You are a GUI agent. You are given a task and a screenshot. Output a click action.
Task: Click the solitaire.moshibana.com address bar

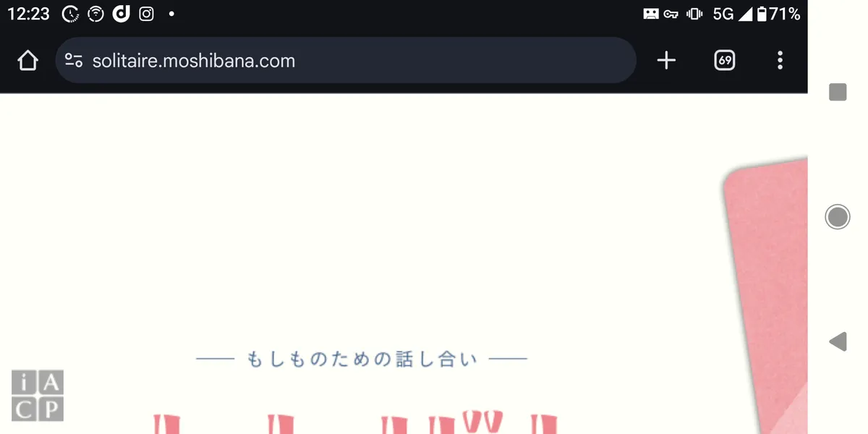pyautogui.click(x=346, y=60)
